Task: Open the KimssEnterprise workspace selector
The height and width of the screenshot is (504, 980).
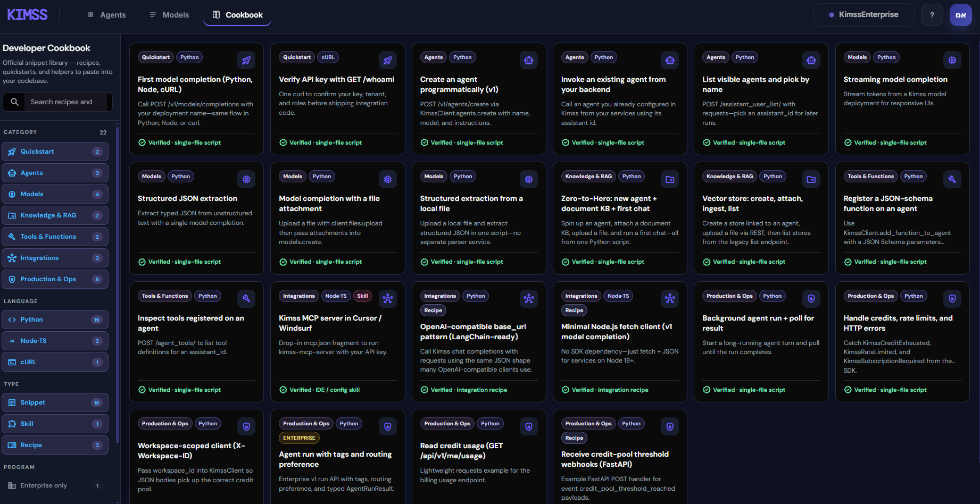Action: pyautogui.click(x=863, y=15)
